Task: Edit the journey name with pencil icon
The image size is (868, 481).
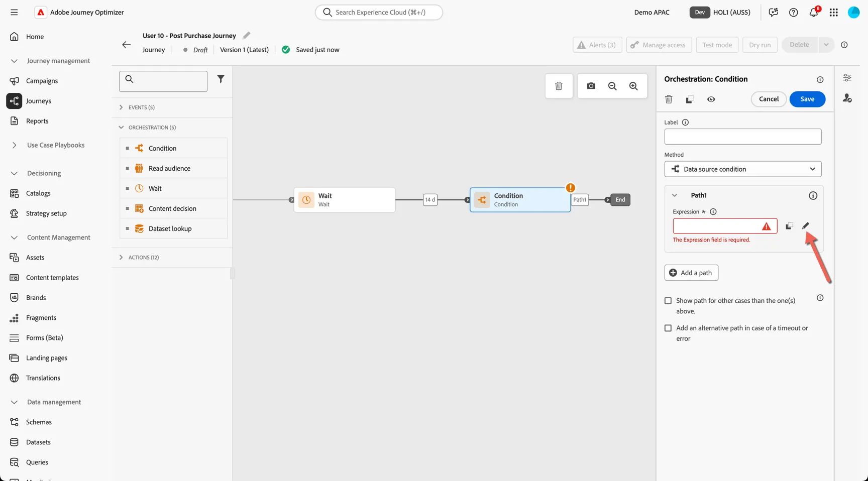Action: [246, 35]
